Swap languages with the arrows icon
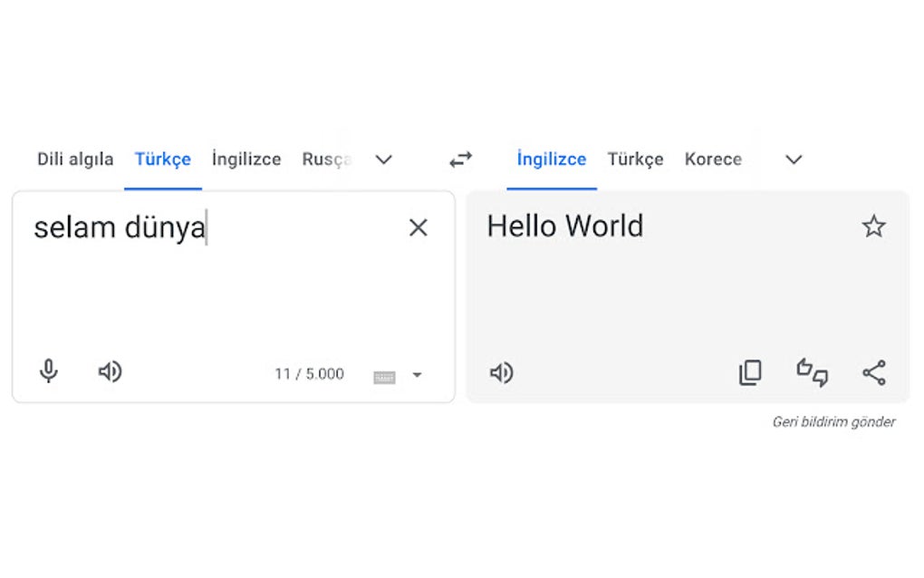The height and width of the screenshot is (578, 924). (461, 159)
